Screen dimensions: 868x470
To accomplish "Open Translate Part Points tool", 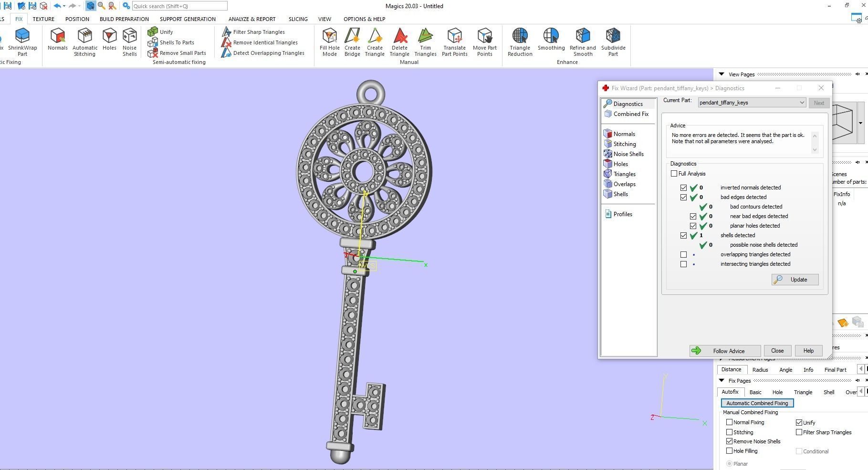I will coord(454,42).
